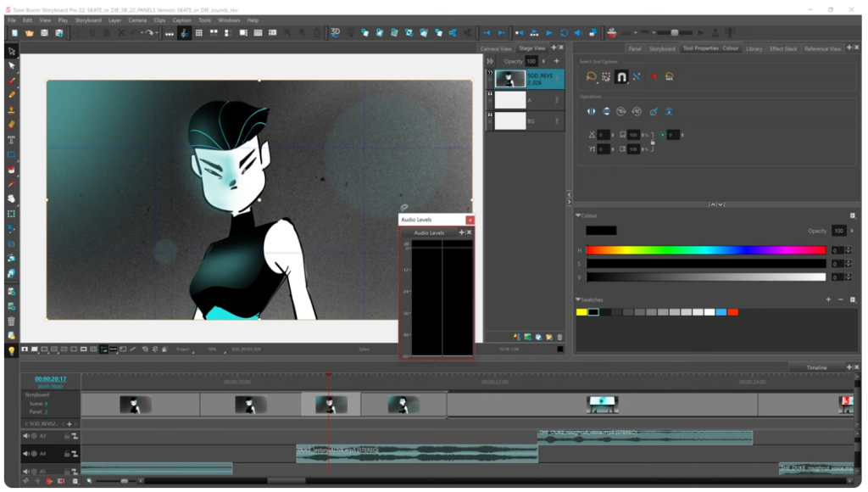Mute audio track A4

[x=26, y=454]
